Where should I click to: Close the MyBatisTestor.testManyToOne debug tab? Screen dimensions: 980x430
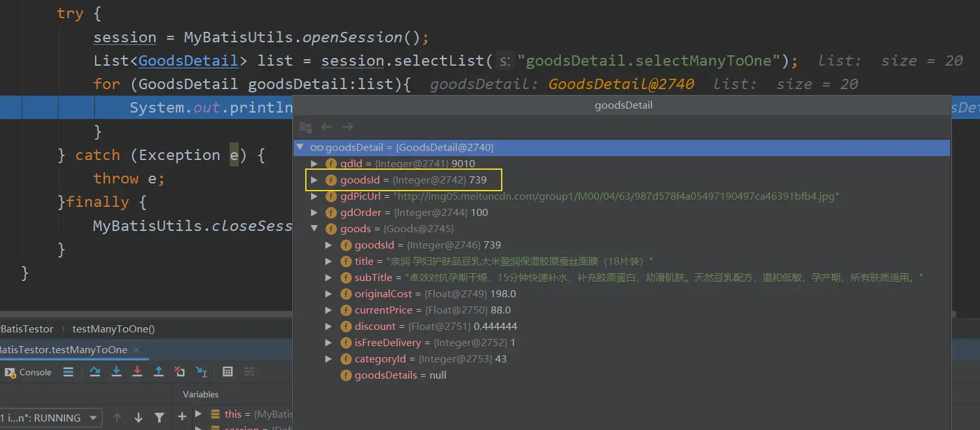(137, 350)
